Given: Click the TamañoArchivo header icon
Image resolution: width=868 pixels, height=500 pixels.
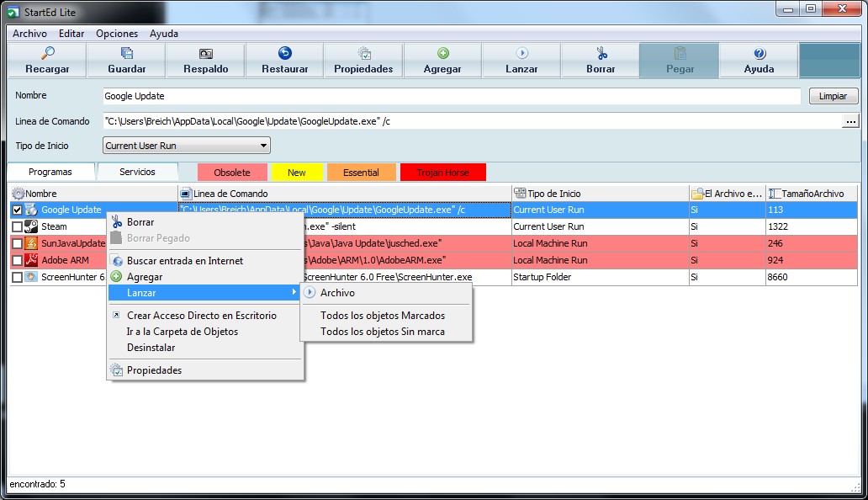Looking at the screenshot, I should [x=775, y=194].
